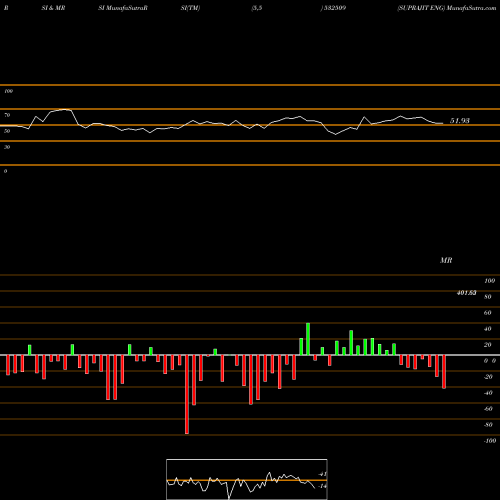Click the 'SI & MR' header text
The image size is (500, 500).
(53, 8)
